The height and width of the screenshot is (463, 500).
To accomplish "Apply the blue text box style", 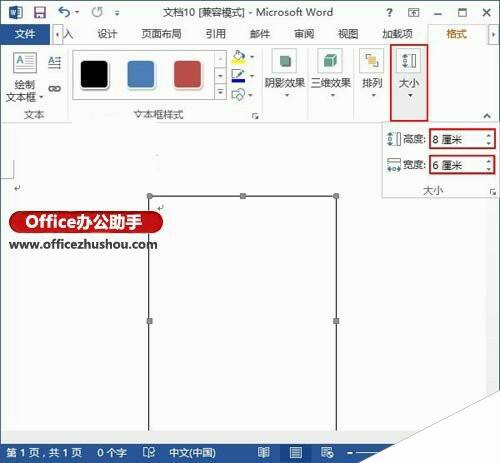I will pos(141,74).
